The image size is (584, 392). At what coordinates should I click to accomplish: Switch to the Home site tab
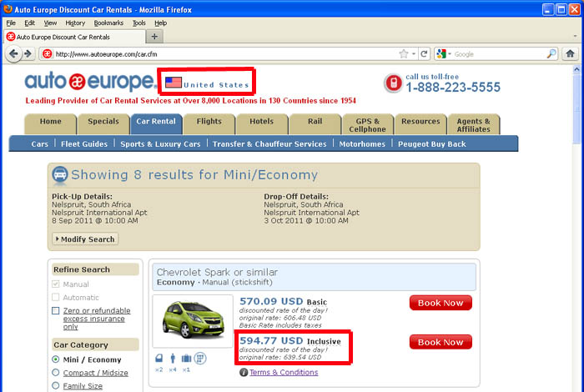51,124
